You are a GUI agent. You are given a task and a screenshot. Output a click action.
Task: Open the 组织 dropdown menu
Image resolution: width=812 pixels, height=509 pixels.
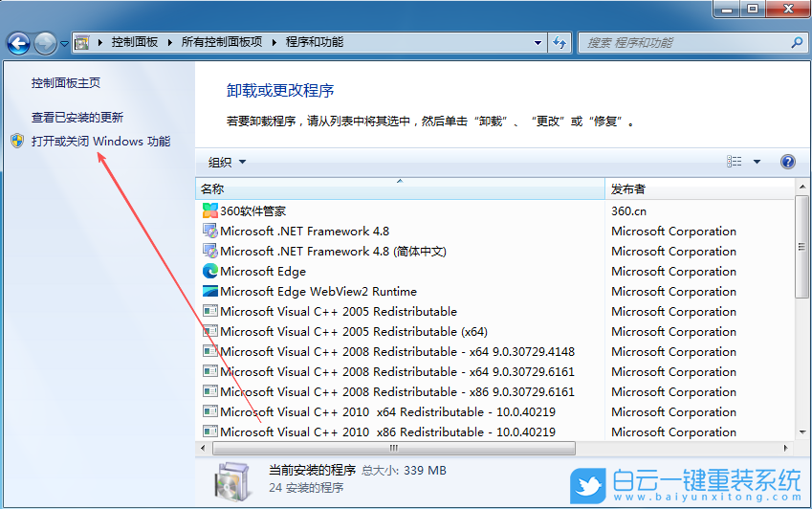pos(227,162)
